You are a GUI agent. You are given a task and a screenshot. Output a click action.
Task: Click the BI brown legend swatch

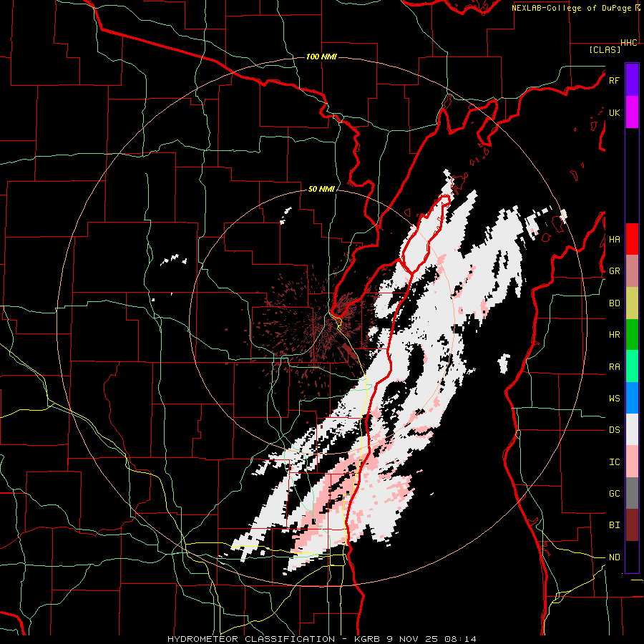pyautogui.click(x=632, y=525)
